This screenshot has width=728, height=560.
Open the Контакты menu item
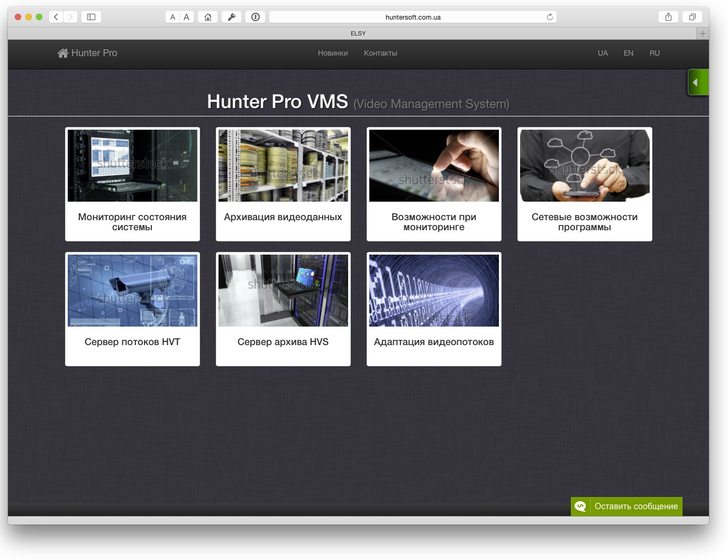(x=380, y=53)
